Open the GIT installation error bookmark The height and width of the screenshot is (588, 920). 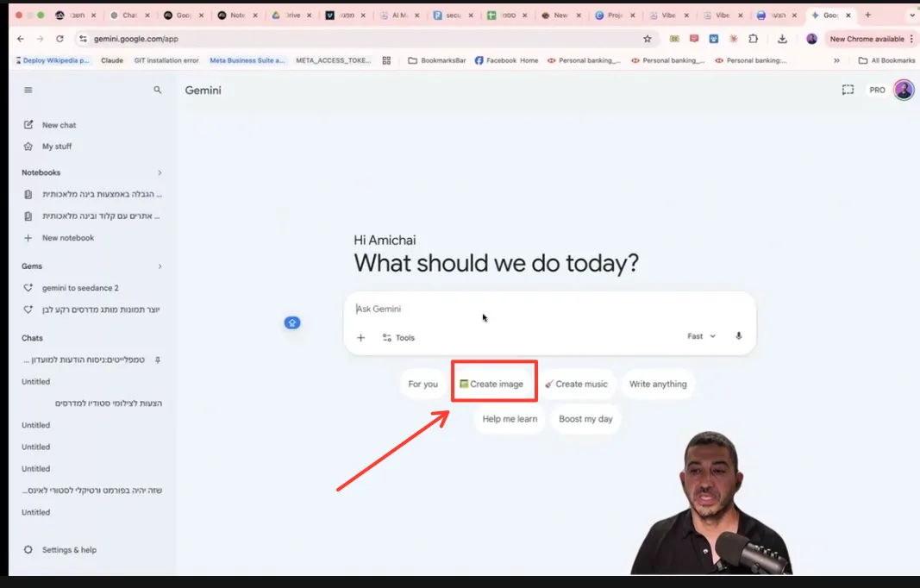pos(166,60)
